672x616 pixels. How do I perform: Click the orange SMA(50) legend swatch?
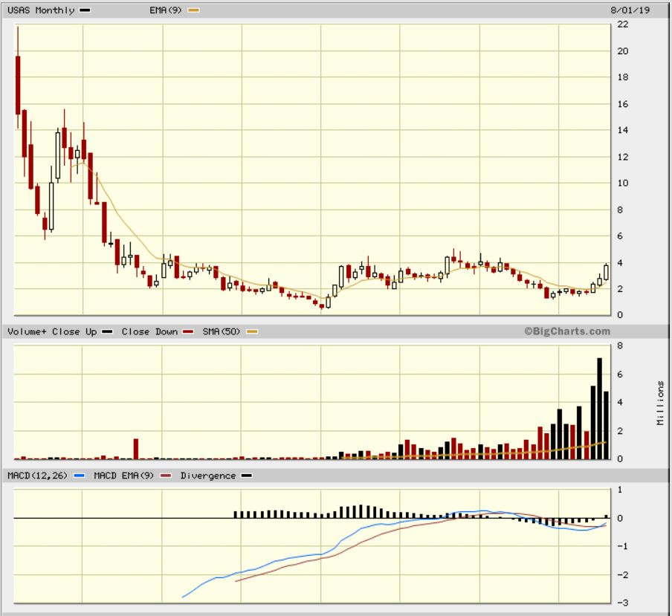pos(252,332)
